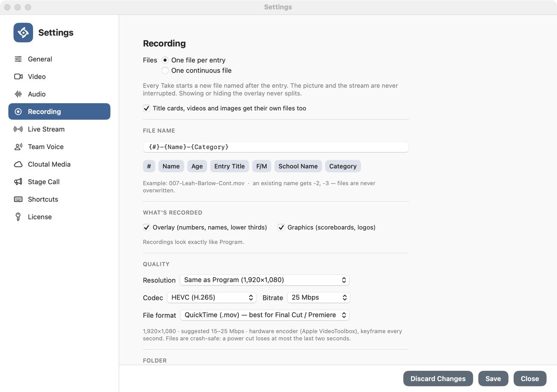Click the Save button
The width and height of the screenshot is (557, 392).
(493, 378)
